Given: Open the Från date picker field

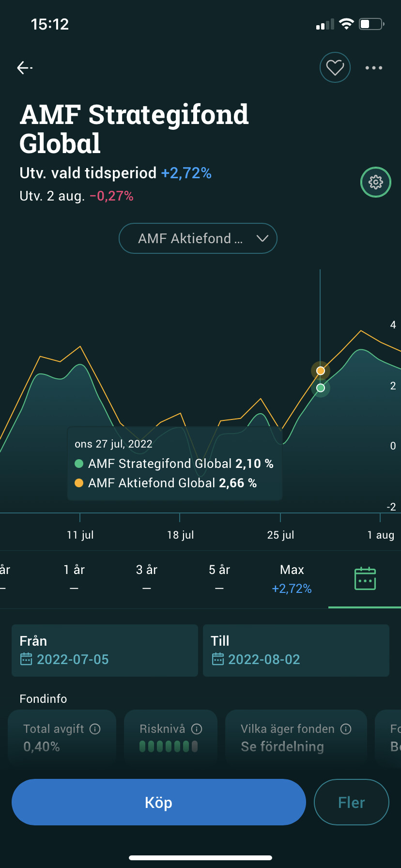Looking at the screenshot, I should click(105, 650).
